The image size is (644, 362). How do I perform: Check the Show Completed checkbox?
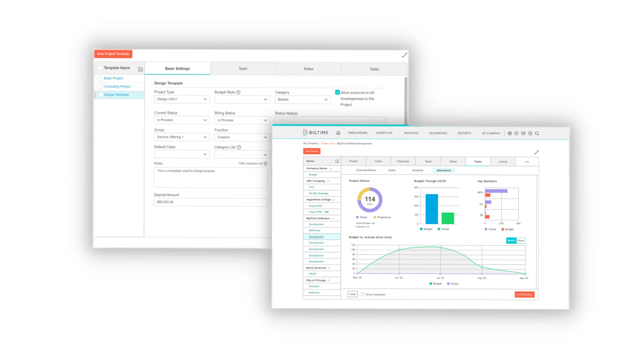tap(363, 295)
